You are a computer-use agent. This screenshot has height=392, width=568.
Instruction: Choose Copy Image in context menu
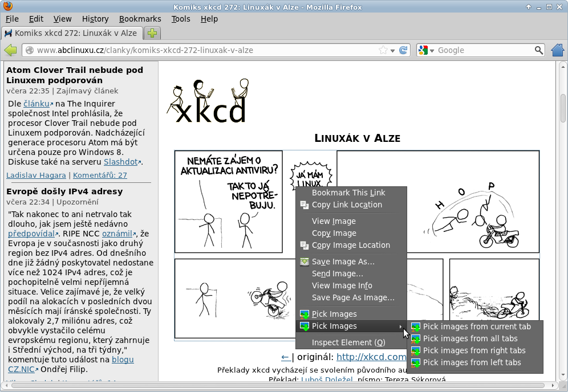click(x=351, y=233)
